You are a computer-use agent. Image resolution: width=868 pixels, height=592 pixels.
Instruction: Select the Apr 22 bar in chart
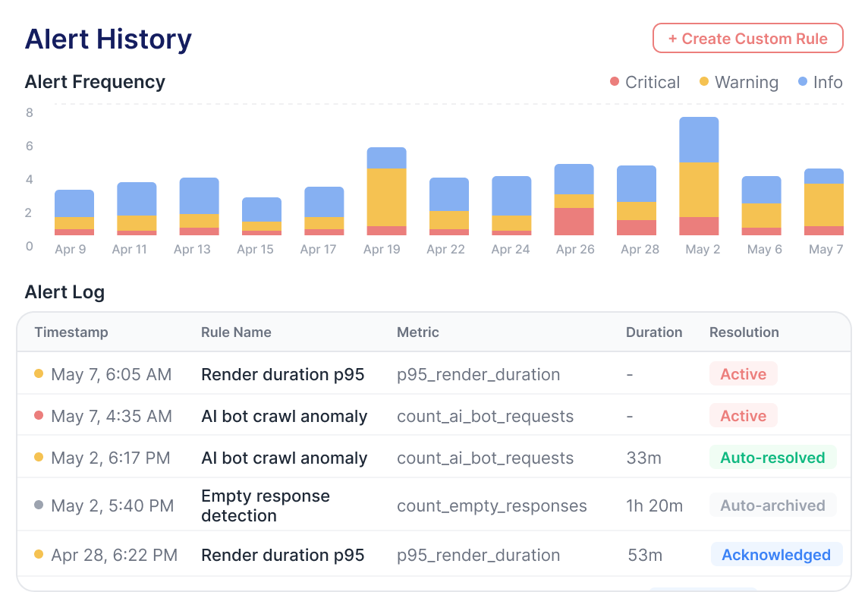pos(449,206)
